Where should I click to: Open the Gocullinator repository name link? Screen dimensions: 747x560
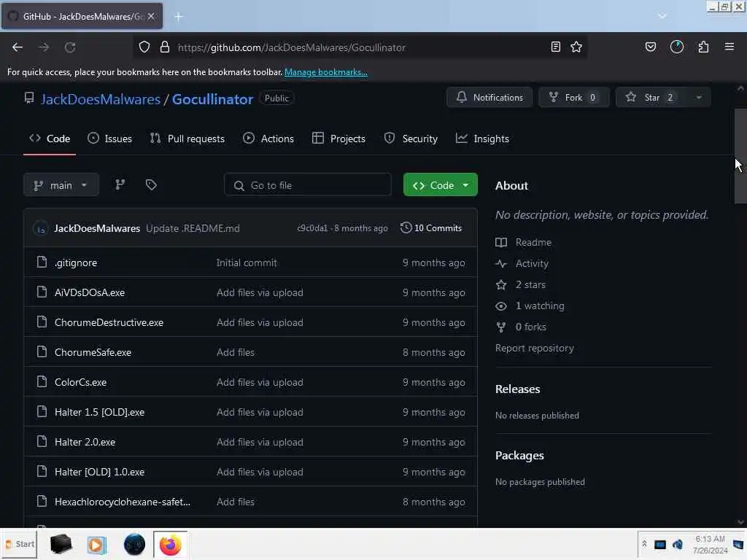tap(212, 99)
